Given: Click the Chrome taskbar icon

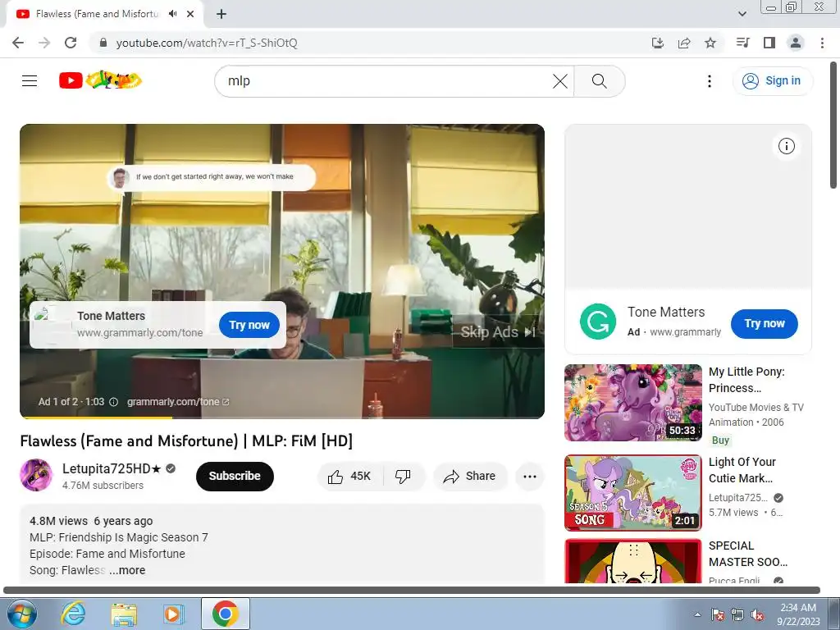Looking at the screenshot, I should [x=225, y=614].
